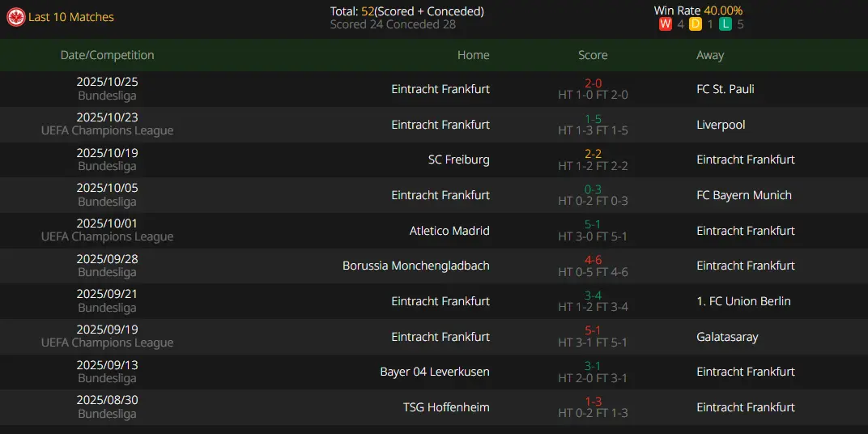The image size is (868, 434).
Task: Open Borussia Monchengladbach team link
Action: point(415,266)
